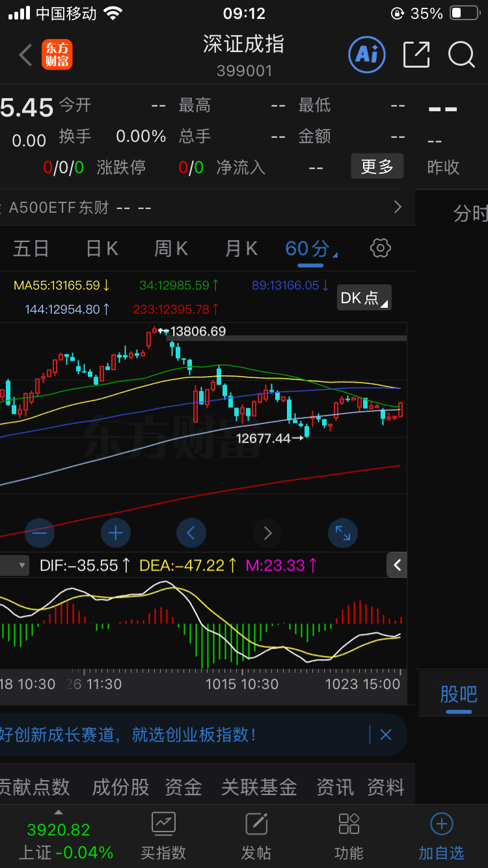
Task: Shift chart right with arrow button
Action: pos(267,533)
